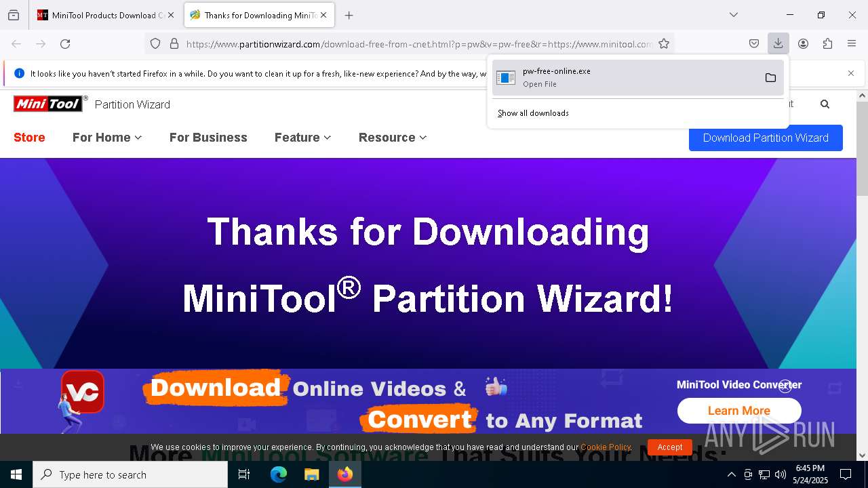Open tracking protection shield icon
The height and width of the screenshot is (488, 868).
(x=155, y=44)
